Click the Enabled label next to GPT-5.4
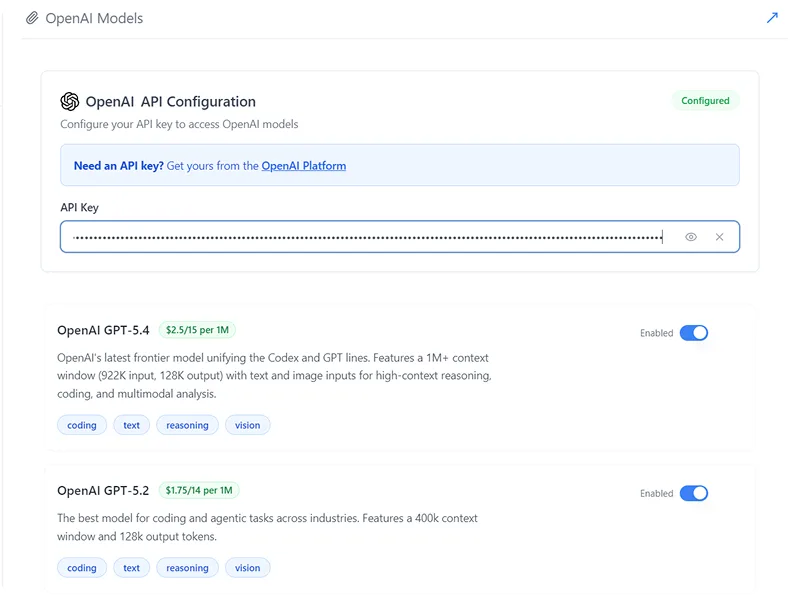Screen dimensions: 800x600 (x=657, y=333)
